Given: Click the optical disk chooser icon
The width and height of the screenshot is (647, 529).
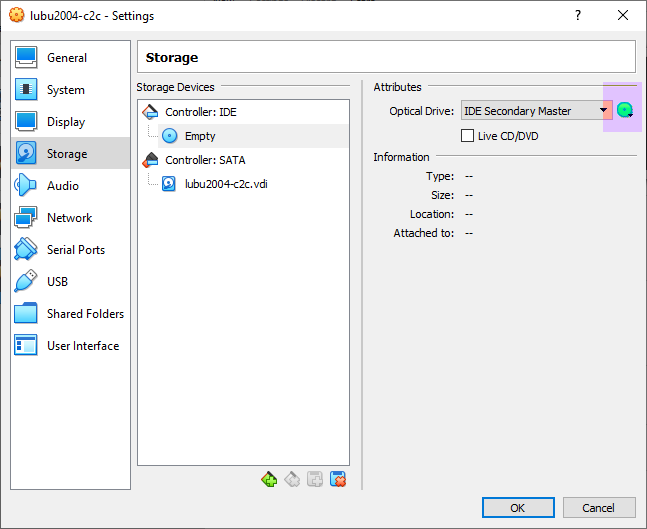Looking at the screenshot, I should (625, 111).
